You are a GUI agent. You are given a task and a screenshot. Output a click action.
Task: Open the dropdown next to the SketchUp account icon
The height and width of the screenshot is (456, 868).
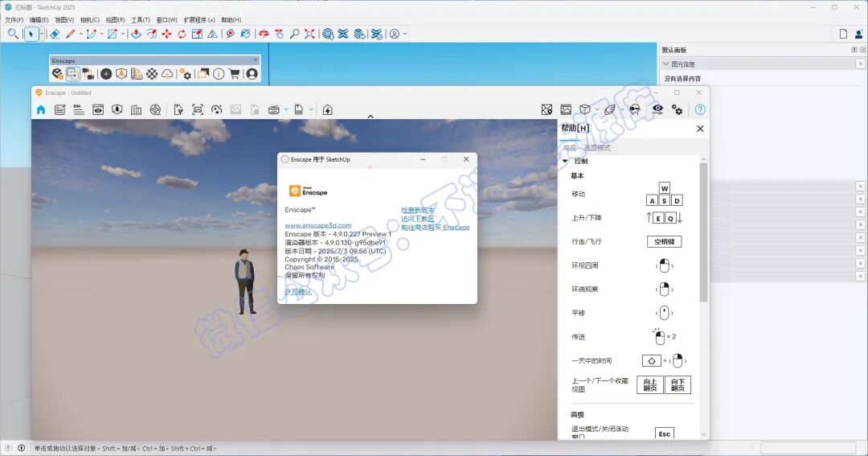(x=405, y=35)
